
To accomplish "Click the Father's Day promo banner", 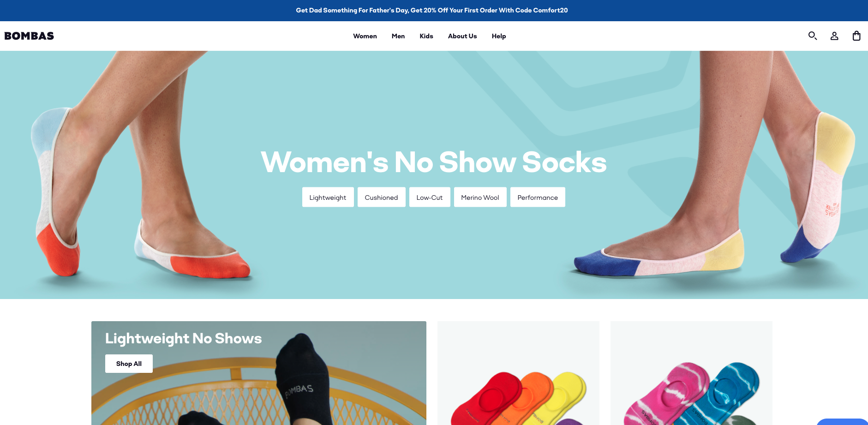I will [x=432, y=10].
